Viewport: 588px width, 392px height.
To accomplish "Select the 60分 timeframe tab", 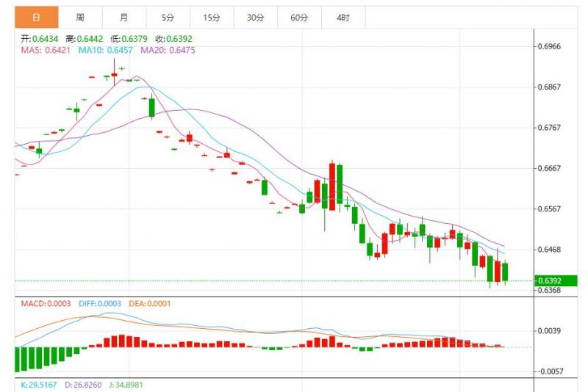I will [x=300, y=17].
